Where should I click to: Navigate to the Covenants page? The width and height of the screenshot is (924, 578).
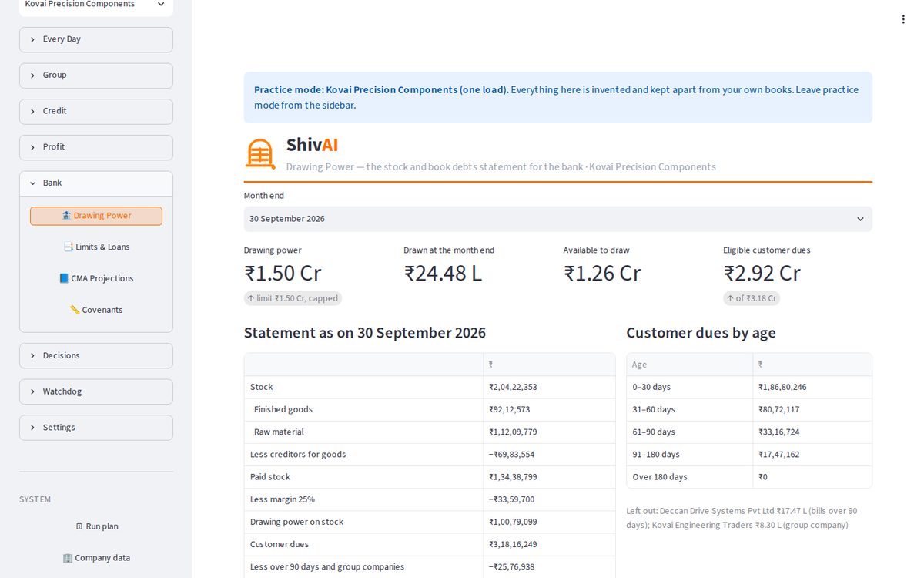tap(96, 311)
